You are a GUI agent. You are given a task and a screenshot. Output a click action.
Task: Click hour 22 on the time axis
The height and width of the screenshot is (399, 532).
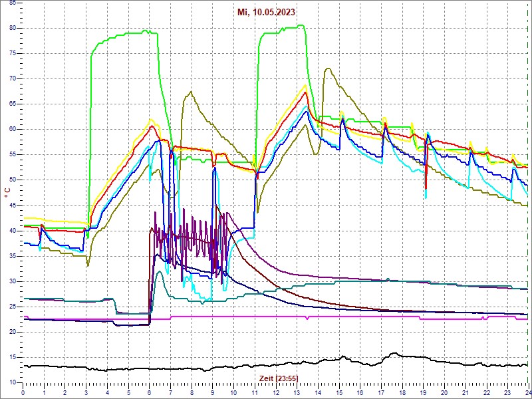point(487,392)
